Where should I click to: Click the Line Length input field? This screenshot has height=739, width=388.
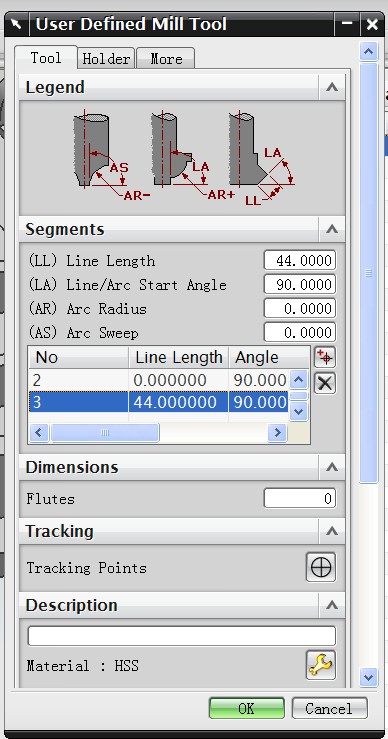click(300, 261)
